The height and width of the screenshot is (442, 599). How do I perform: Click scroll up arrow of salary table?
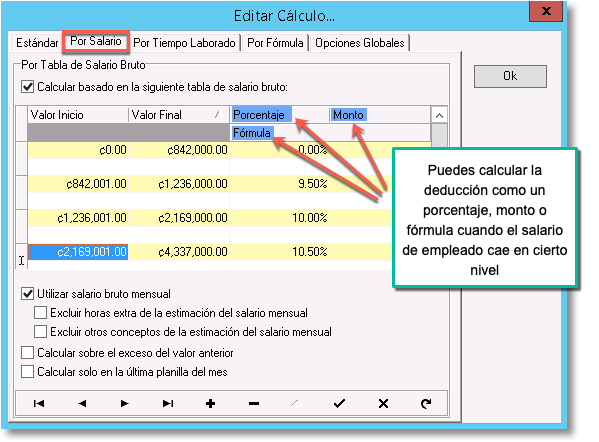(439, 115)
